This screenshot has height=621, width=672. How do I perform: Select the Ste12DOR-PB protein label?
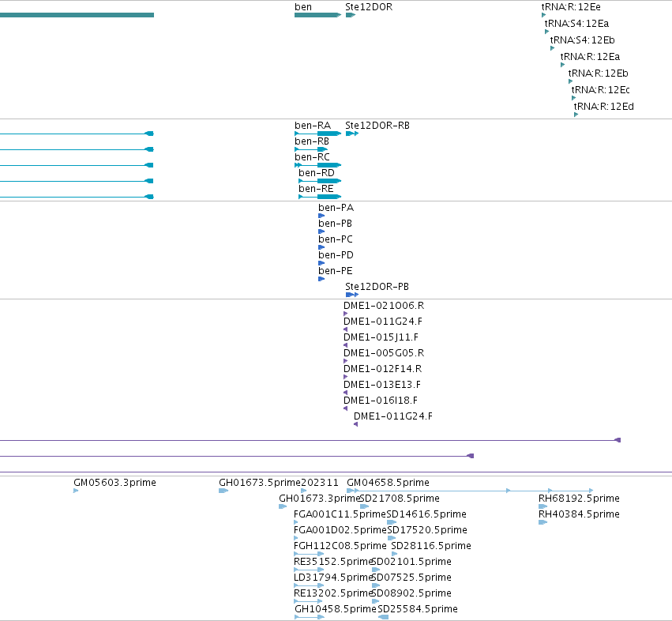pos(377,287)
